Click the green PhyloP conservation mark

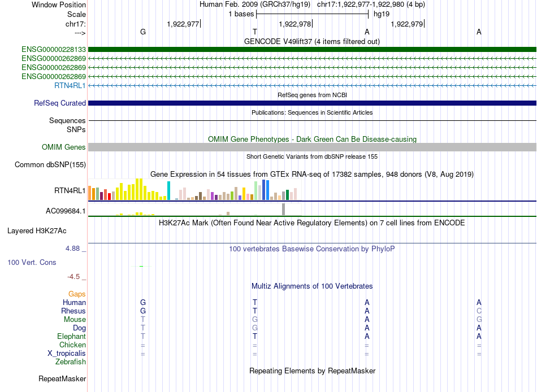[141, 266]
